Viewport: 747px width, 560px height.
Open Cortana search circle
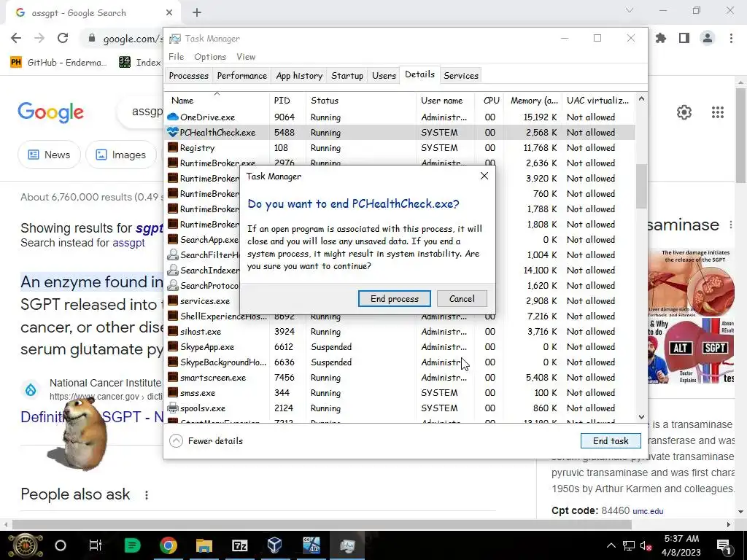click(61, 545)
